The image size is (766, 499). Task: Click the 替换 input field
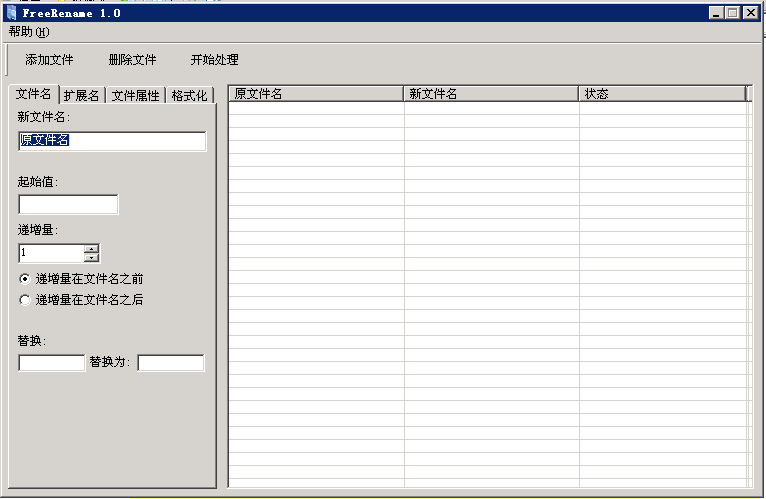(x=51, y=363)
